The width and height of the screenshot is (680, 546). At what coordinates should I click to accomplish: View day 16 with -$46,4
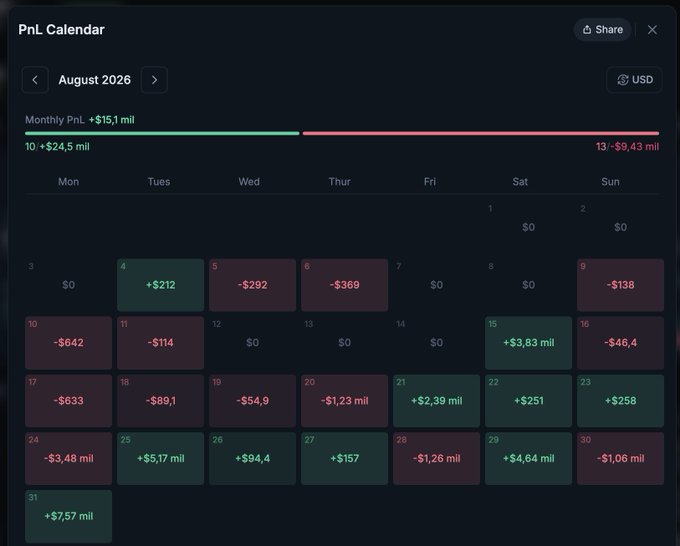click(x=620, y=343)
